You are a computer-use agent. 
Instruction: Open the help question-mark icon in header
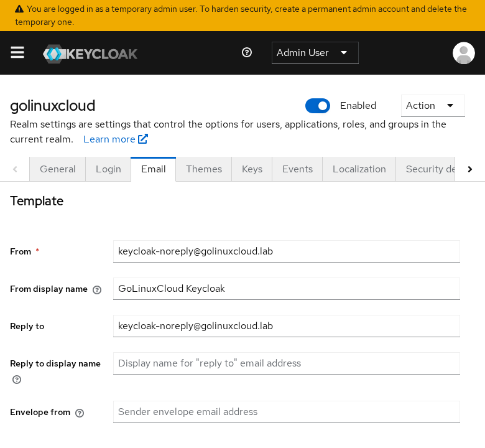246,53
